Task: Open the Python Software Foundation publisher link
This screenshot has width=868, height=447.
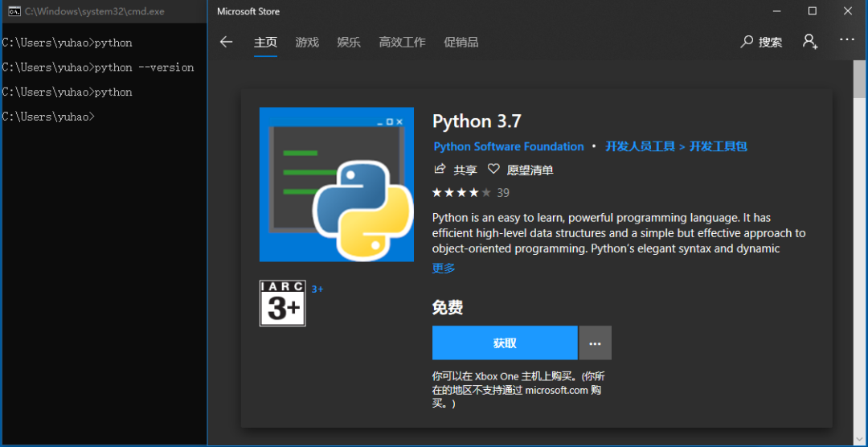Action: (x=508, y=147)
